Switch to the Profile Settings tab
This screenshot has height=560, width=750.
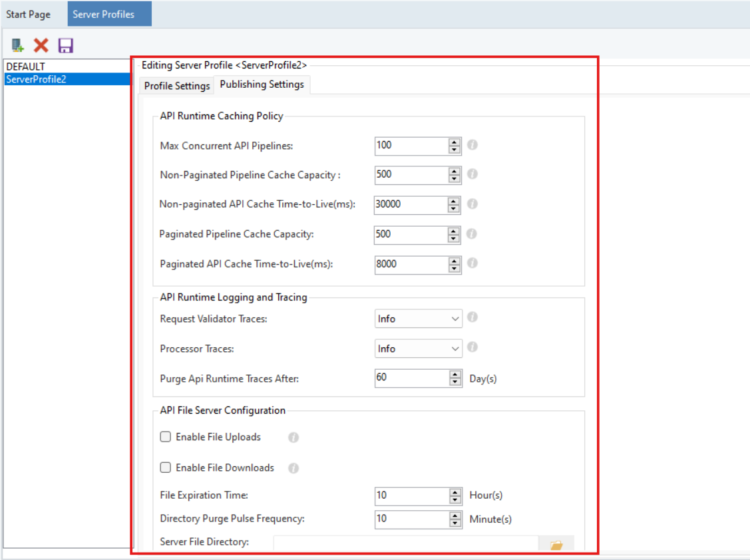click(177, 86)
